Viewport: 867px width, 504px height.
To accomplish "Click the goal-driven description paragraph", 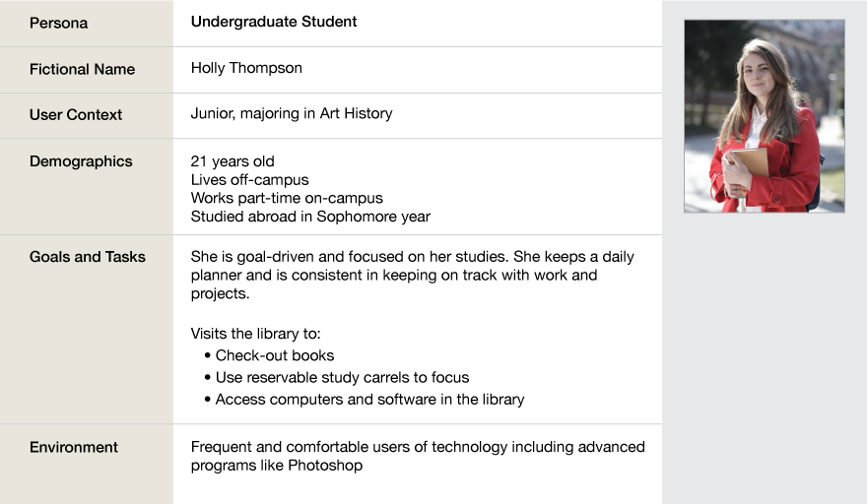I will [413, 276].
